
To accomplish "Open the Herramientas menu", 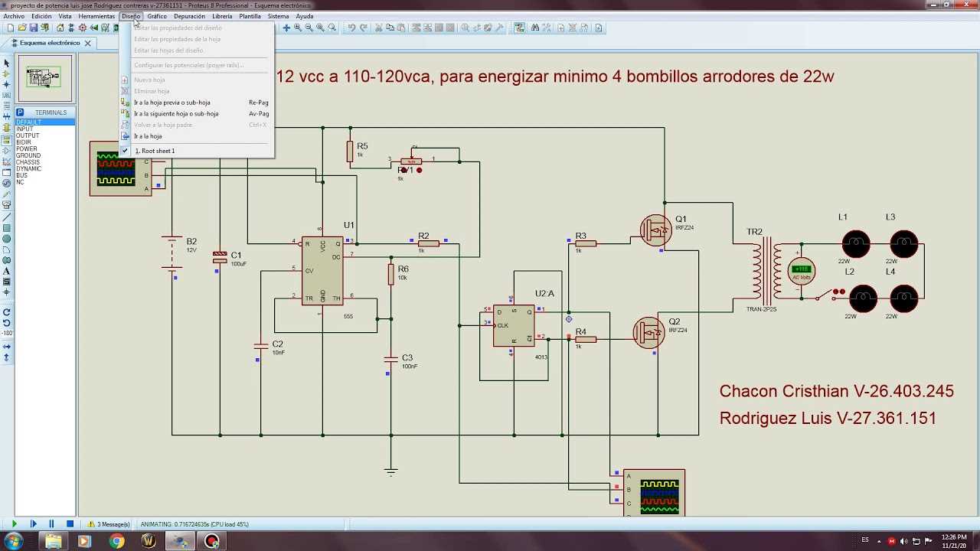I will (96, 15).
